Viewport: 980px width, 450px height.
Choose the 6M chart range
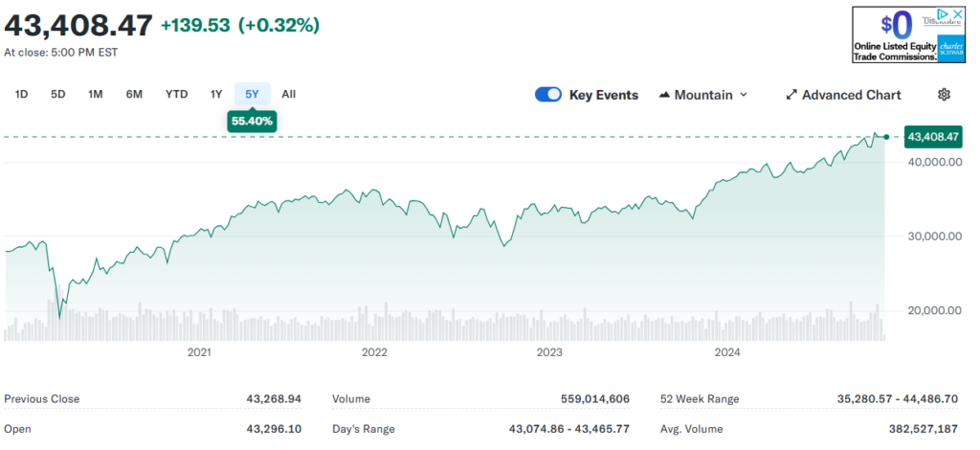click(134, 94)
